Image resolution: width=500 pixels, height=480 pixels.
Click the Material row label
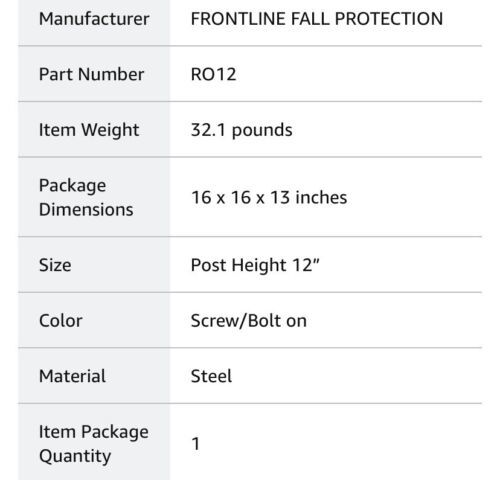click(x=72, y=376)
